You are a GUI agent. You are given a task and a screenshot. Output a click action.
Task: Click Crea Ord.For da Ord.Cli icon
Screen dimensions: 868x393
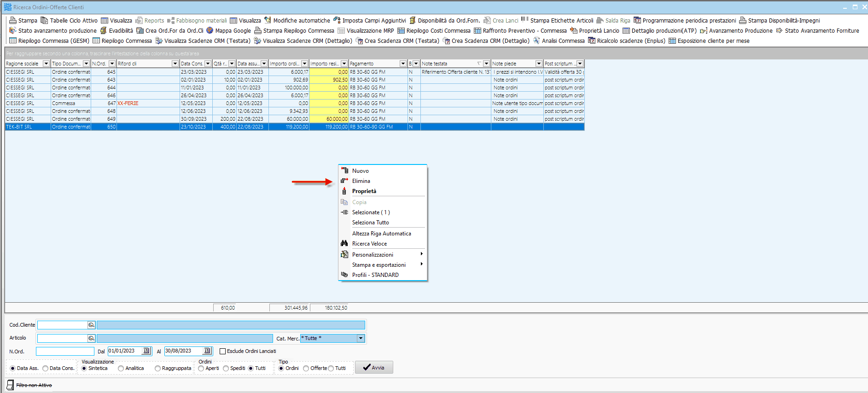pyautogui.click(x=140, y=30)
